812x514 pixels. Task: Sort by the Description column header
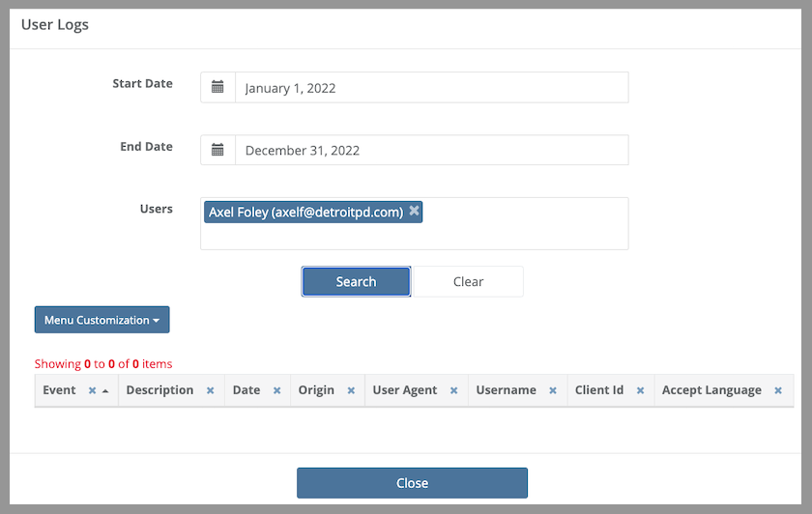click(x=159, y=390)
